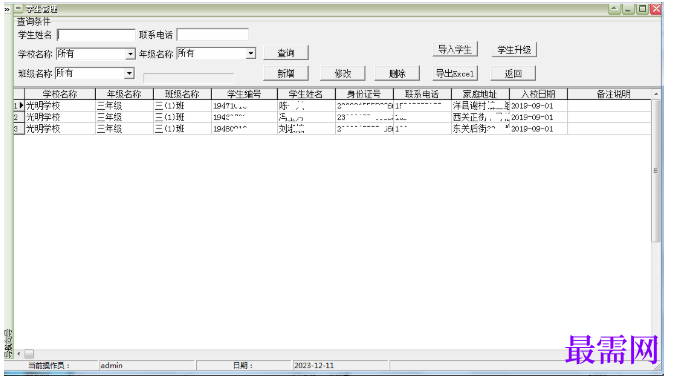
Task: Click the admin operator status field
Action: (x=147, y=365)
